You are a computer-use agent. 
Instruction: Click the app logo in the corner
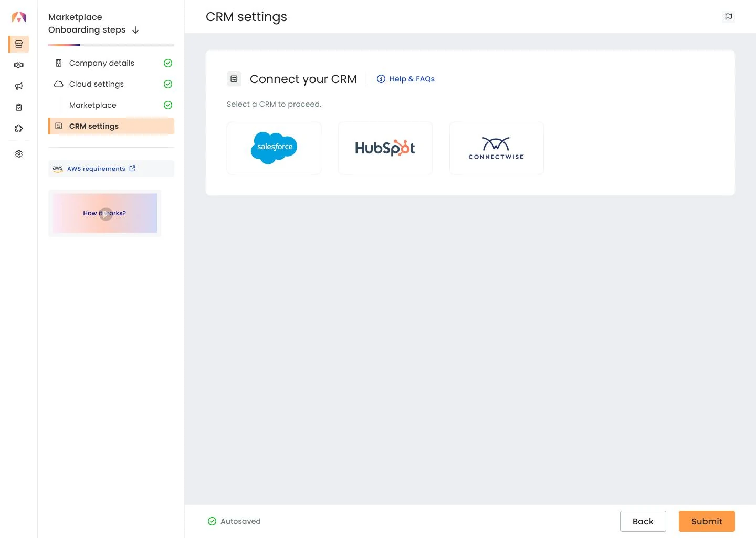[x=19, y=17]
